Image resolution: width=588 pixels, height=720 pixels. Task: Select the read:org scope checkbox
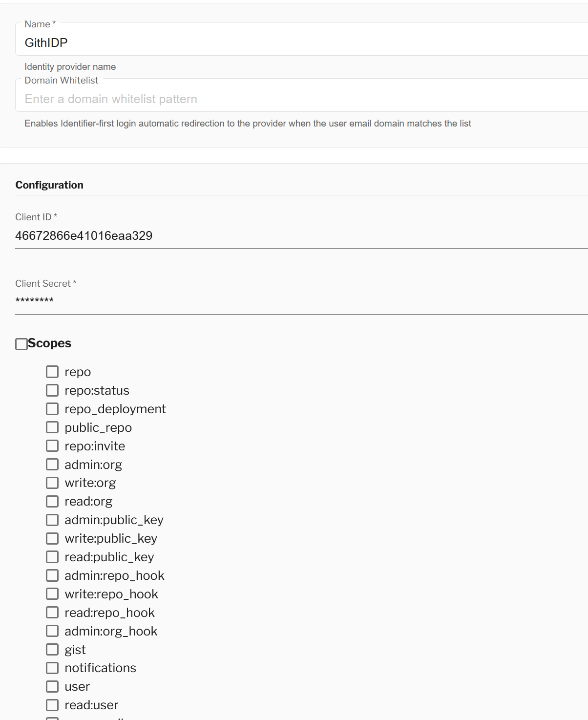click(52, 502)
